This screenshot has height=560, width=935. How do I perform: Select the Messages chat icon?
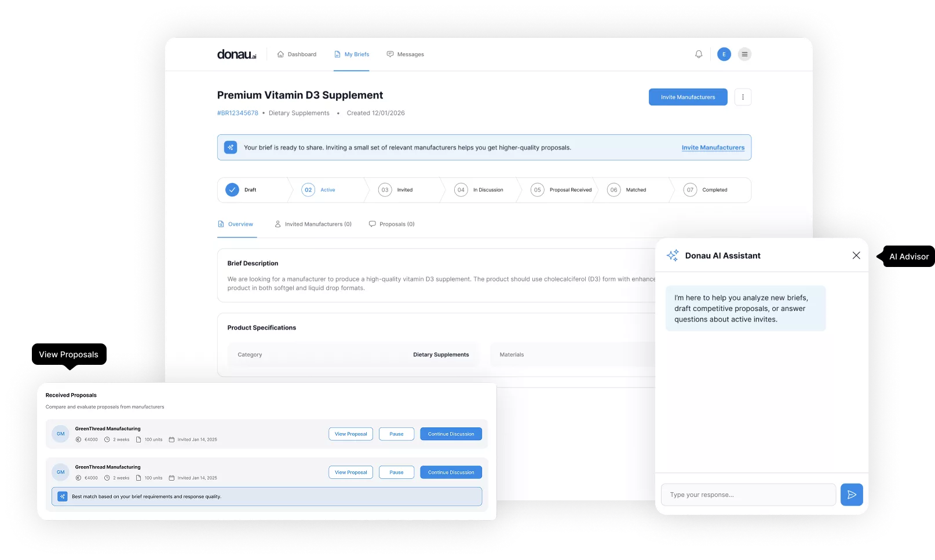pyautogui.click(x=389, y=54)
